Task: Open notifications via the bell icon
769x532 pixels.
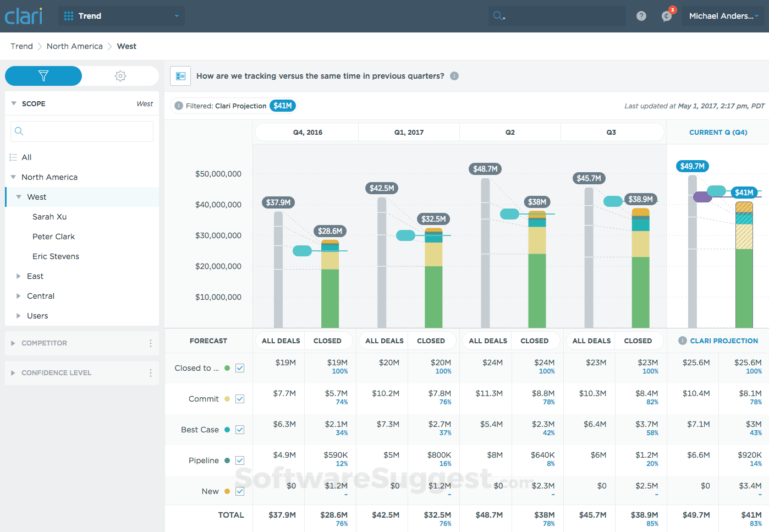Action: [x=666, y=15]
